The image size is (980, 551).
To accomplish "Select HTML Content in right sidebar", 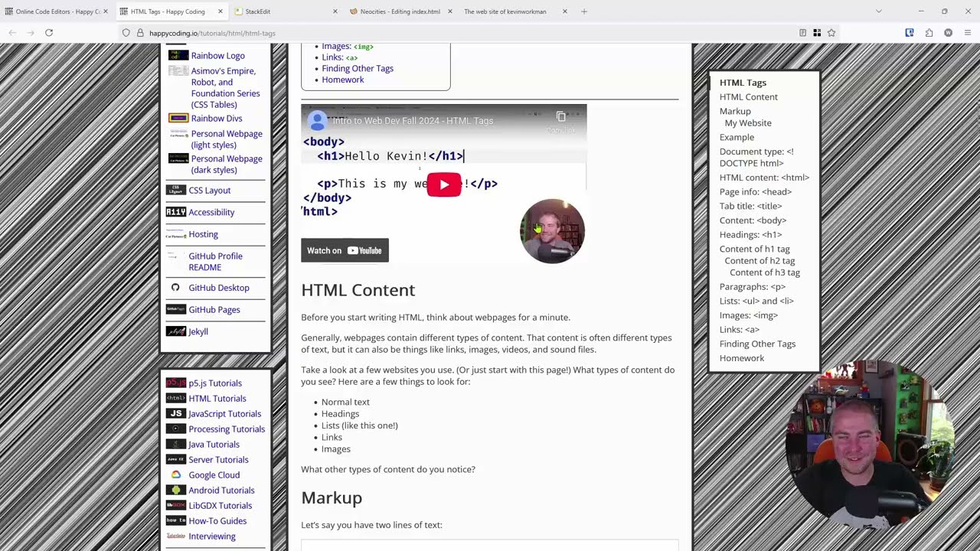I will click(749, 97).
